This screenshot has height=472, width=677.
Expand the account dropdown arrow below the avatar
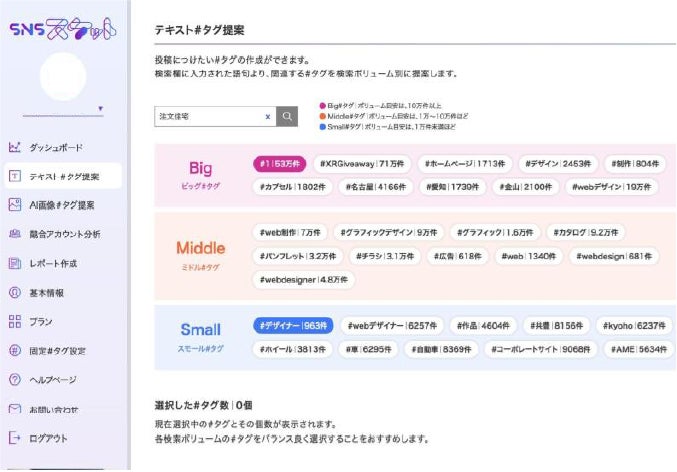point(101,108)
